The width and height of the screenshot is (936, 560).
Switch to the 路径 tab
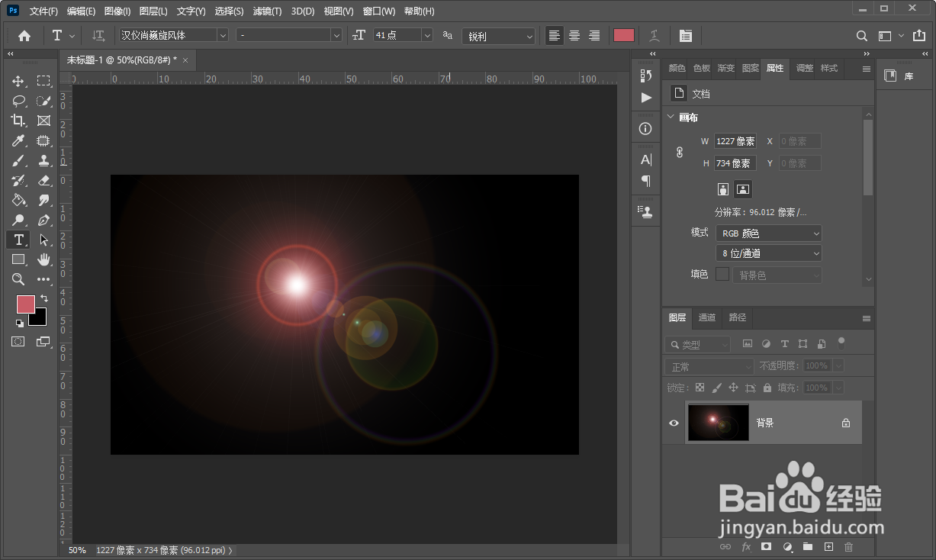click(x=737, y=317)
